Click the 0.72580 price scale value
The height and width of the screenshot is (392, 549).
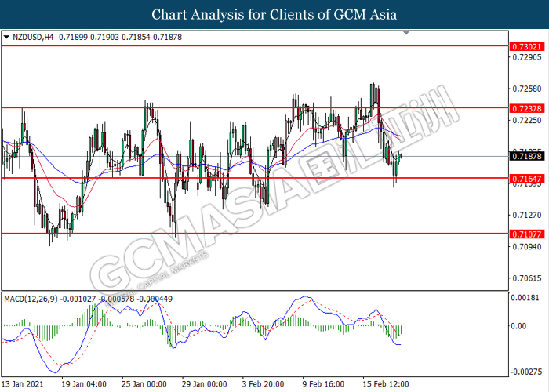tap(526, 89)
